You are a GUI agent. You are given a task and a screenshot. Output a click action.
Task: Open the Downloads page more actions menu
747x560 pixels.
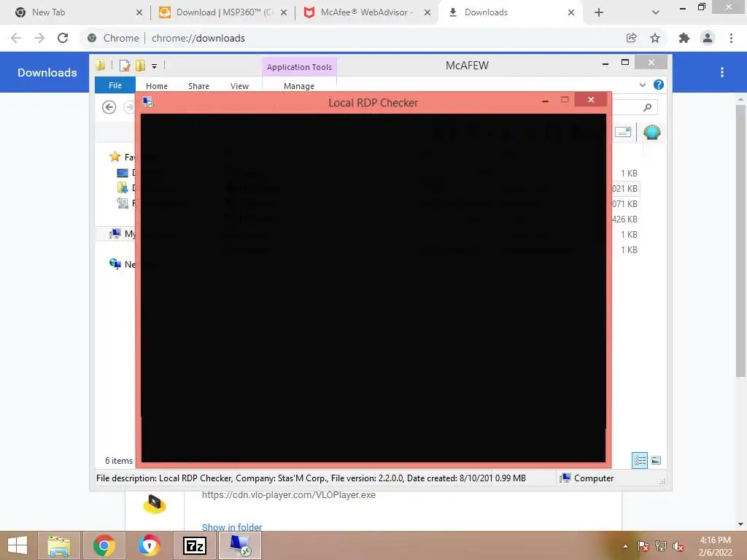click(721, 72)
